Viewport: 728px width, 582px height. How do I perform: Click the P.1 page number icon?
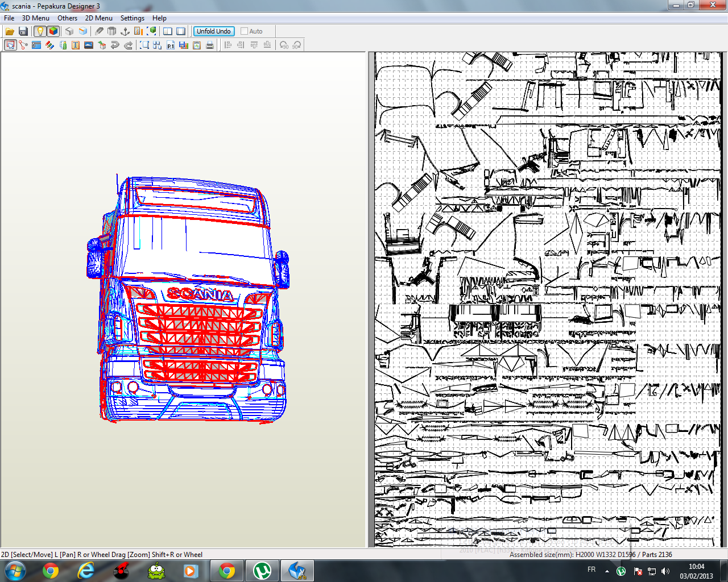(x=171, y=45)
